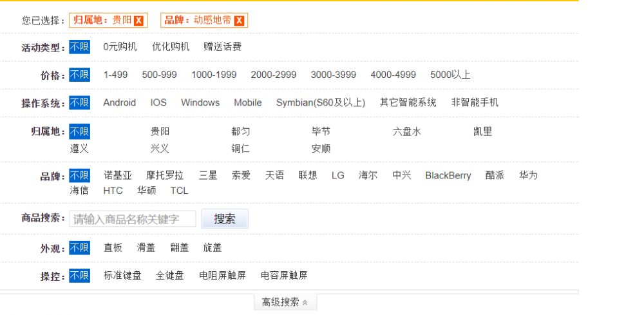Select 不限 in the 活动类型 row

tap(79, 47)
